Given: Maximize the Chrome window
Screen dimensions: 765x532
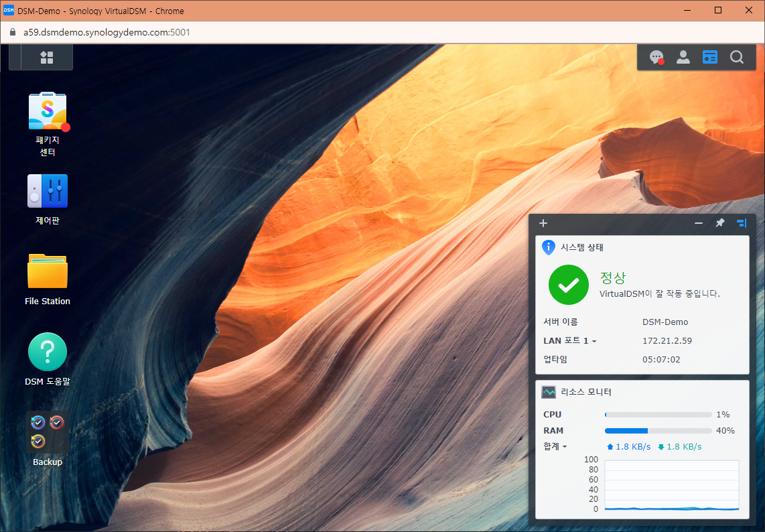Looking at the screenshot, I should (718, 10).
